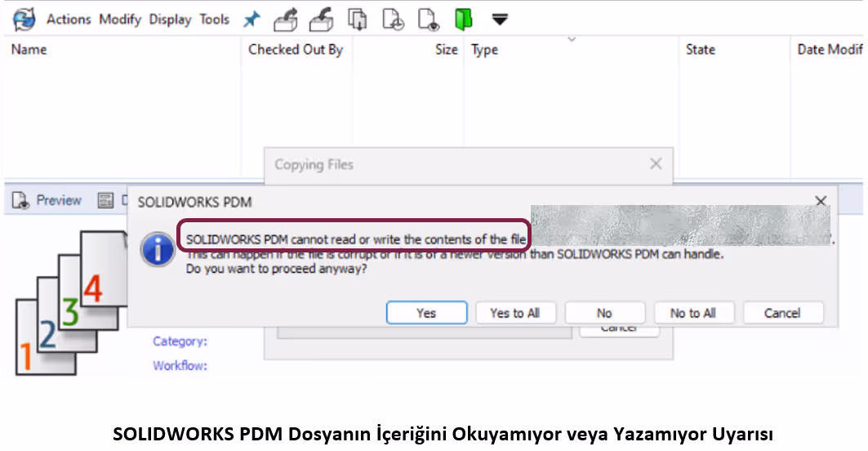Click the data card tab icon
This screenshot has height=451, width=868.
(105, 200)
